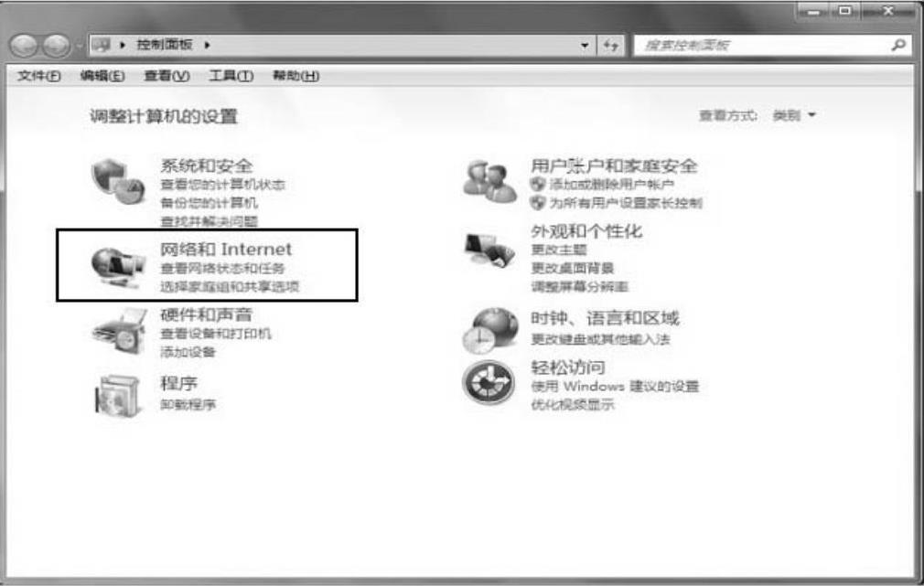Expand the arrow after 控制面板 breadcrumb
Viewport: 924px width, 586px height.
click(208, 45)
